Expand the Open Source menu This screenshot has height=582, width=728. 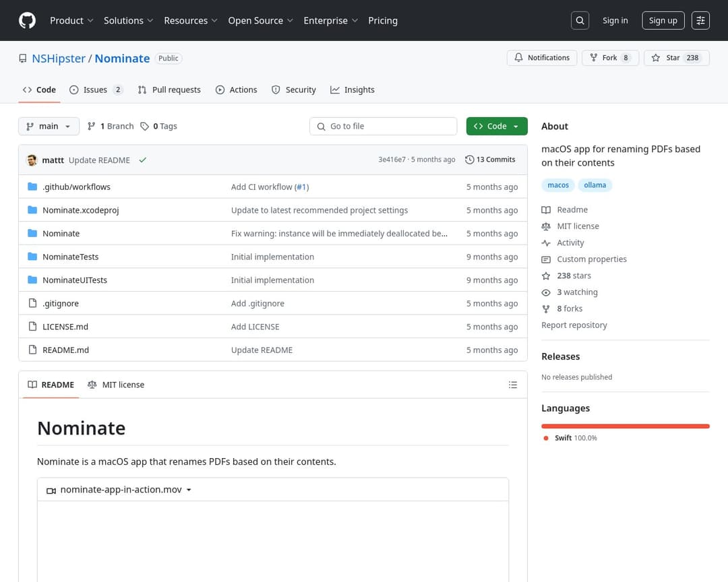(260, 20)
